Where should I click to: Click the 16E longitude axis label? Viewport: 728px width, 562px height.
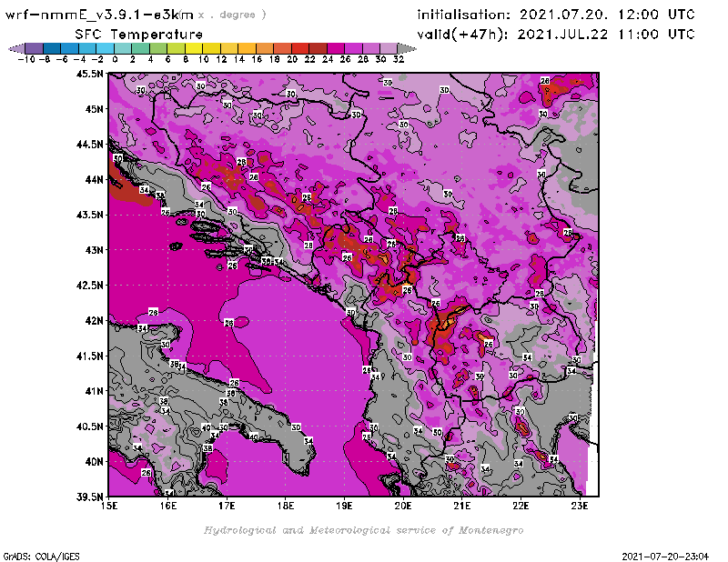(168, 506)
